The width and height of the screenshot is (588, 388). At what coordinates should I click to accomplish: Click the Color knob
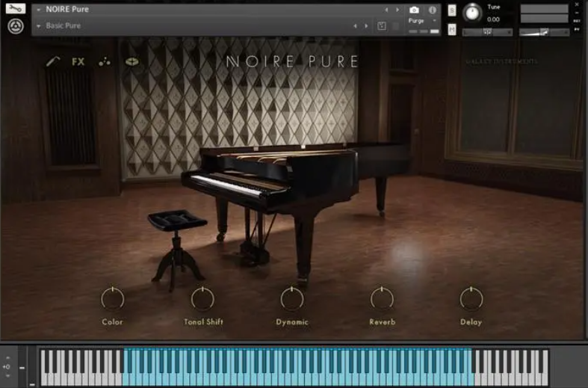113,299
